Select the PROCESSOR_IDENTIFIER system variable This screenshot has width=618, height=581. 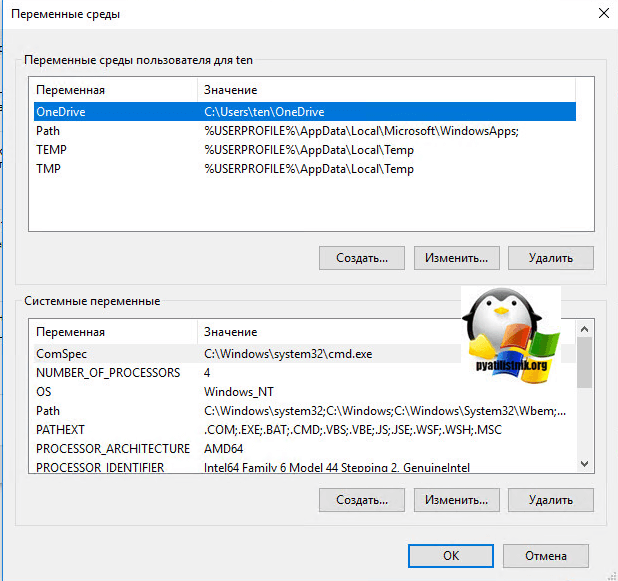tap(305, 467)
